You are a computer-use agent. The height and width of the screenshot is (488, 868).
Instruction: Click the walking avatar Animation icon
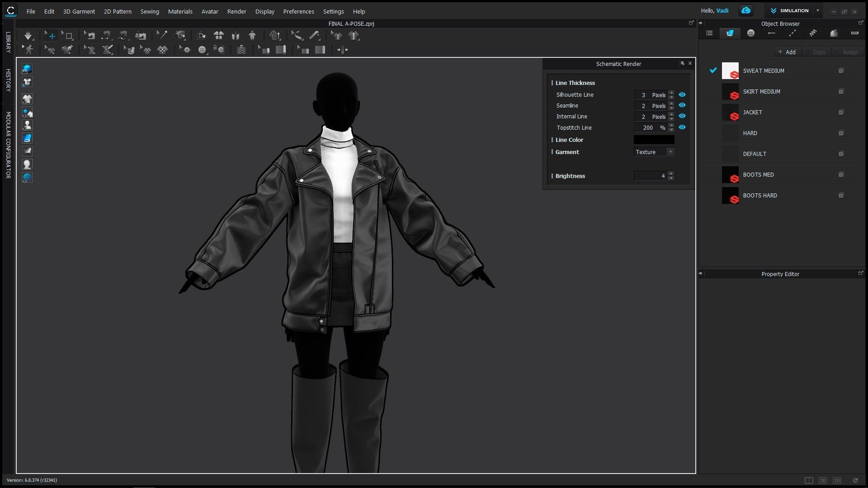click(x=29, y=50)
